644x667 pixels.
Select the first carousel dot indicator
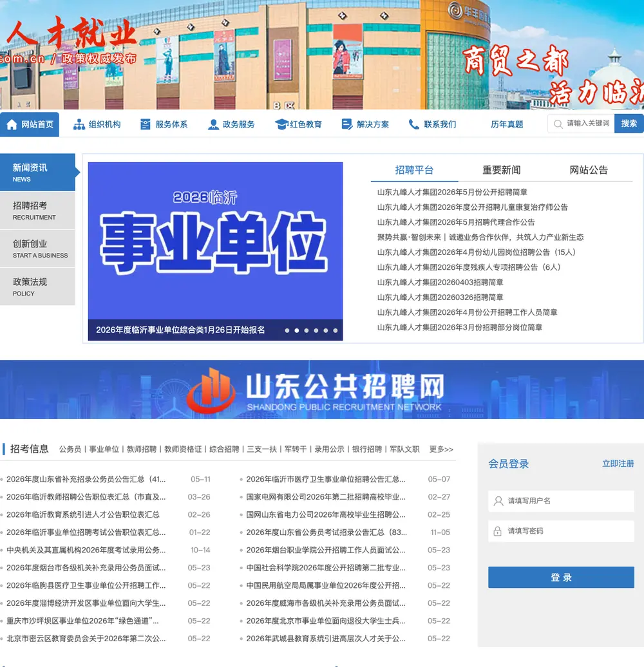287,330
